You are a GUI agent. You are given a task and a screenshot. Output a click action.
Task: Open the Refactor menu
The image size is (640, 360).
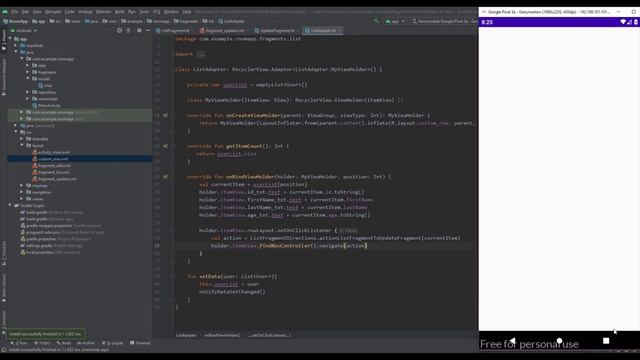click(103, 12)
